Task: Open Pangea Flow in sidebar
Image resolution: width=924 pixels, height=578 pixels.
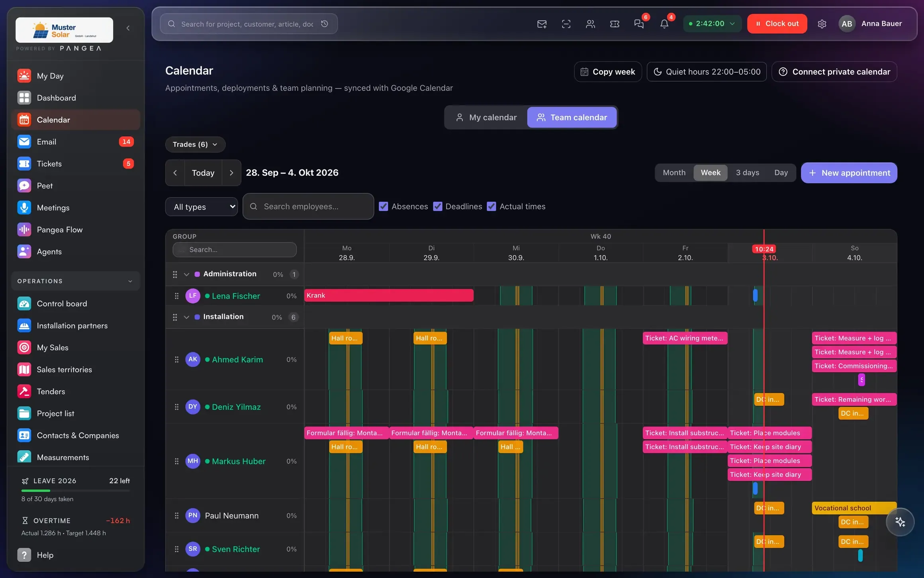Action: pos(76,230)
